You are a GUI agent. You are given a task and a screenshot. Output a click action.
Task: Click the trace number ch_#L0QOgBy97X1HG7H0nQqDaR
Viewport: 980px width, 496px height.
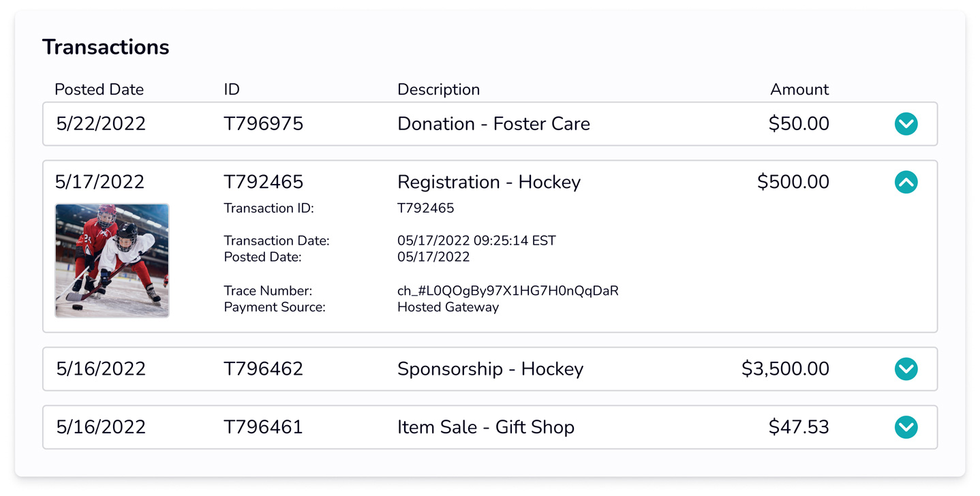pos(508,291)
